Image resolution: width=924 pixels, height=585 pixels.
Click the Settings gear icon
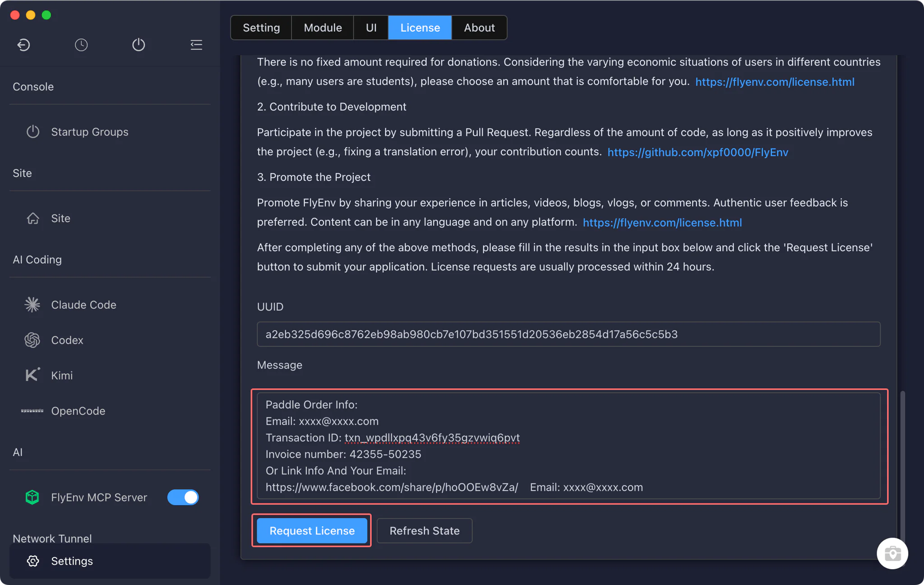tap(32, 561)
